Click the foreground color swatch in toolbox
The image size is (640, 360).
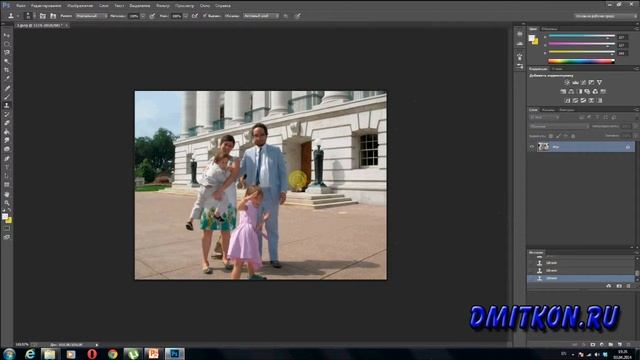[4, 217]
